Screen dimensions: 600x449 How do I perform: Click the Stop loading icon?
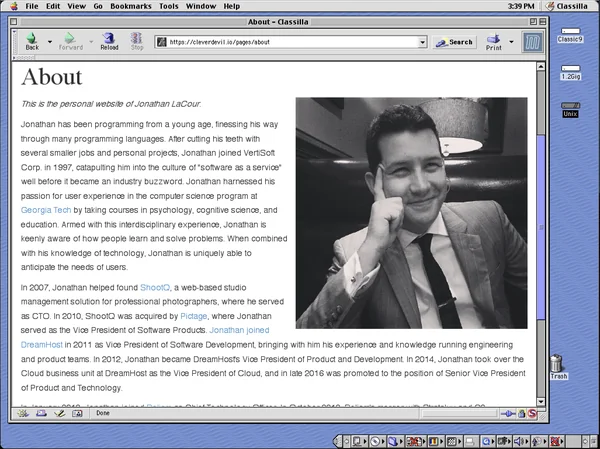tap(137, 39)
